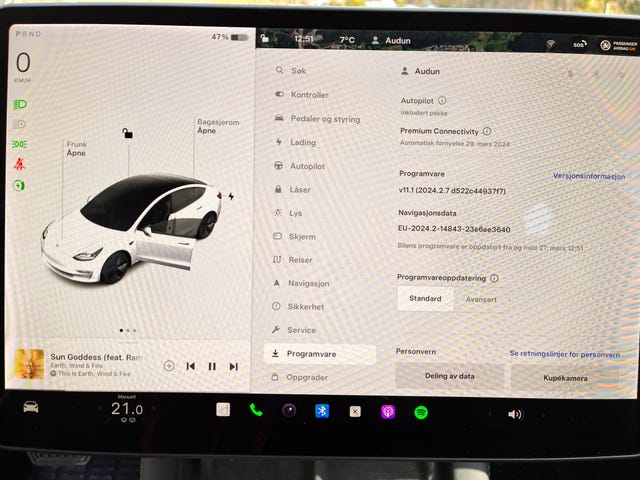
Task: Open the Bluetooth app
Action: (322, 411)
